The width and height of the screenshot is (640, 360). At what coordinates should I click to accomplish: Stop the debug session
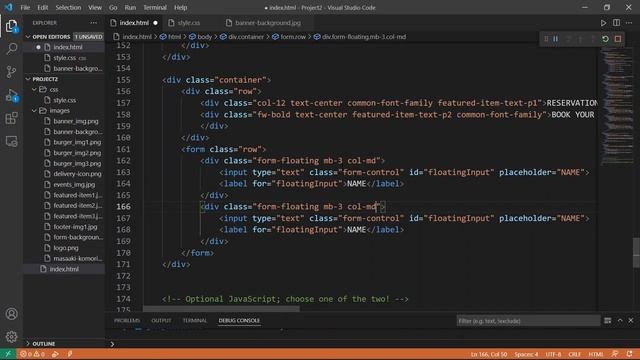tap(618, 39)
